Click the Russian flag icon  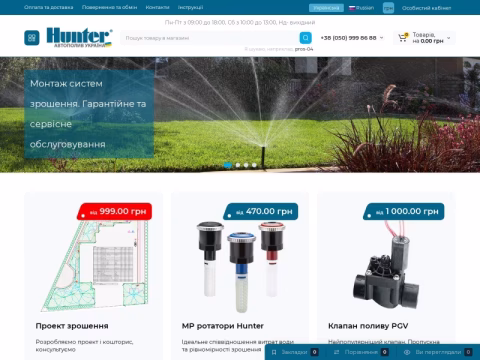tap(352, 8)
